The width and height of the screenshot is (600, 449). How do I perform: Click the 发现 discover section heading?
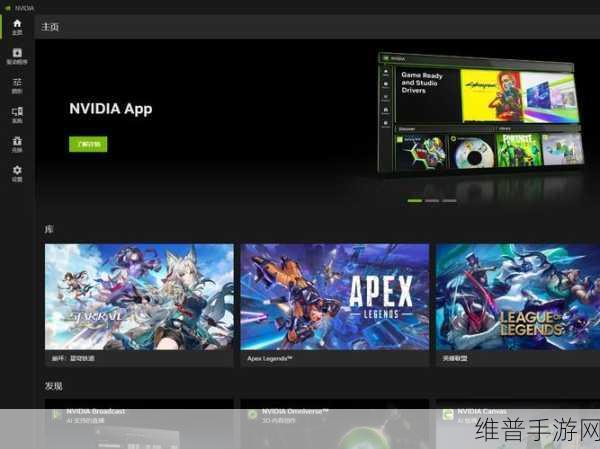pyautogui.click(x=54, y=386)
